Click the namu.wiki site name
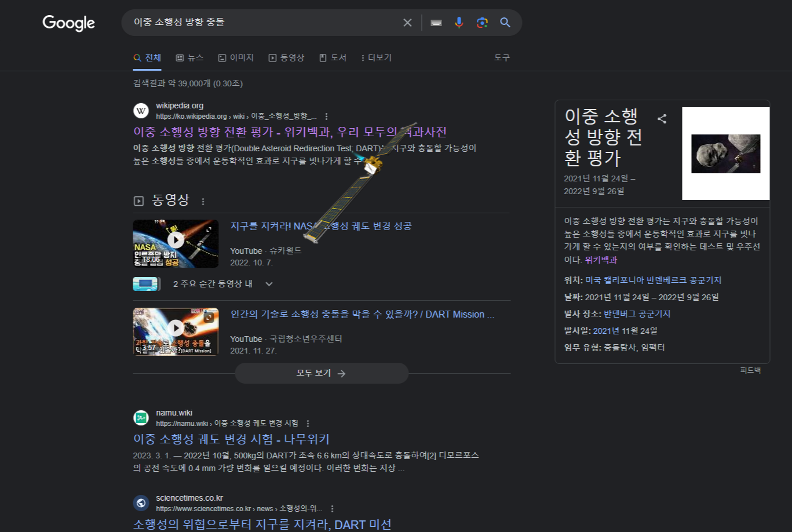 [x=174, y=413]
